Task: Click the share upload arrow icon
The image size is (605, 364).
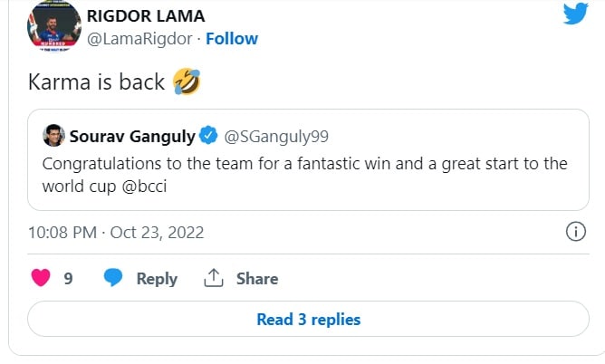Action: [214, 278]
